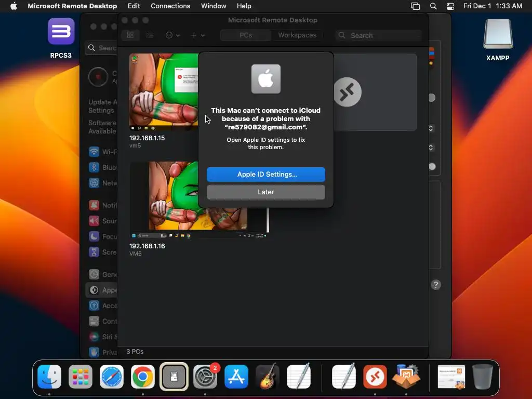Open the Connections menu
Image resolution: width=532 pixels, height=399 pixels.
170,6
